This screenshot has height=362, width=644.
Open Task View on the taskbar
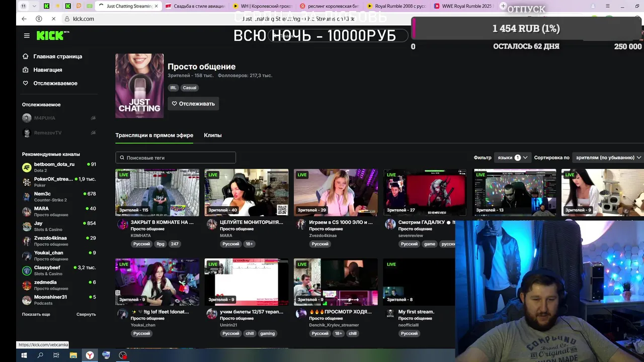(56, 355)
